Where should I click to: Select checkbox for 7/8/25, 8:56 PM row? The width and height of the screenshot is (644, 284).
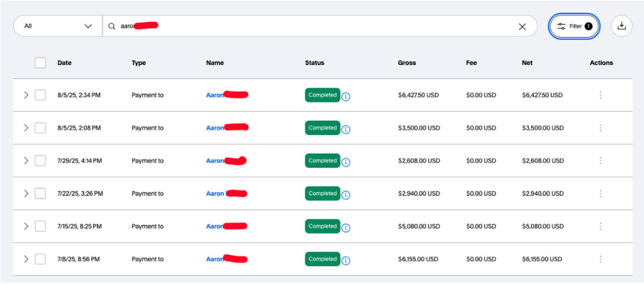(x=40, y=259)
